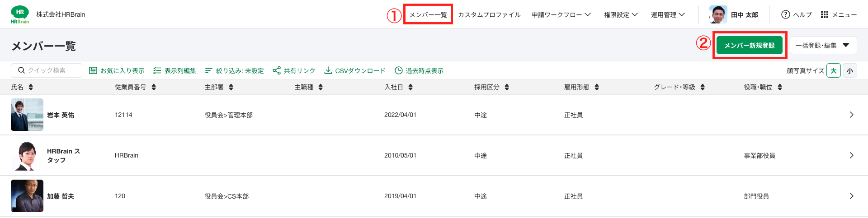868x218 pixels.
Task: Click 加藤 哲夫 profile photo
Action: pos(27,196)
